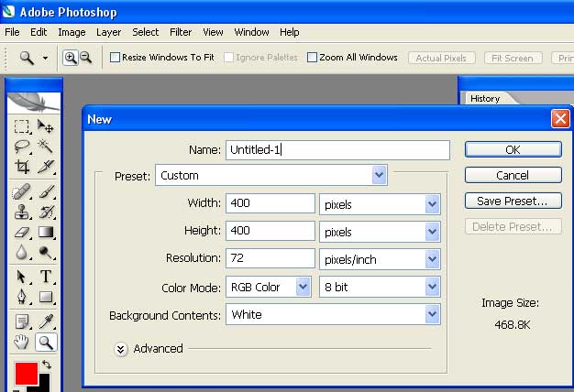Open the Resolution units dropdown
The height and width of the screenshot is (392, 574).
pyautogui.click(x=380, y=259)
